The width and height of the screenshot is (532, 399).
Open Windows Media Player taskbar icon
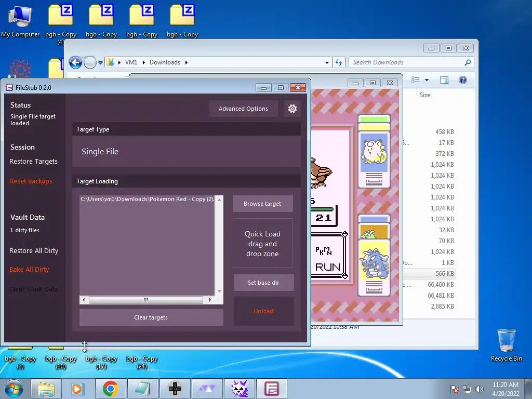coord(78,389)
